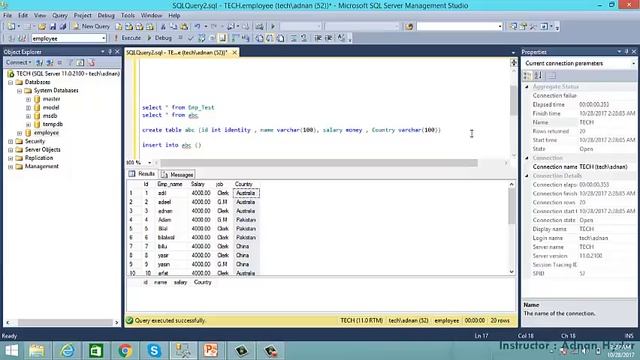
Task: Click Specify Values for Template Parameters icon
Action: [341, 38]
